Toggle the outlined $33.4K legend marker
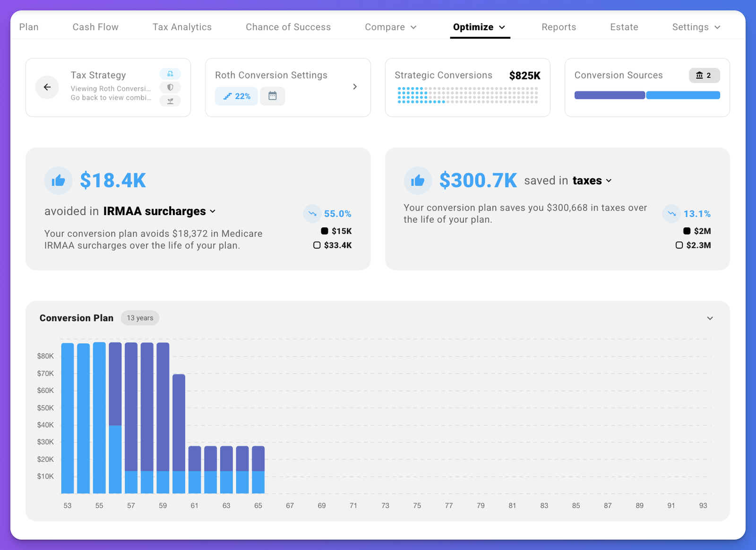This screenshot has width=756, height=550. 317,245
